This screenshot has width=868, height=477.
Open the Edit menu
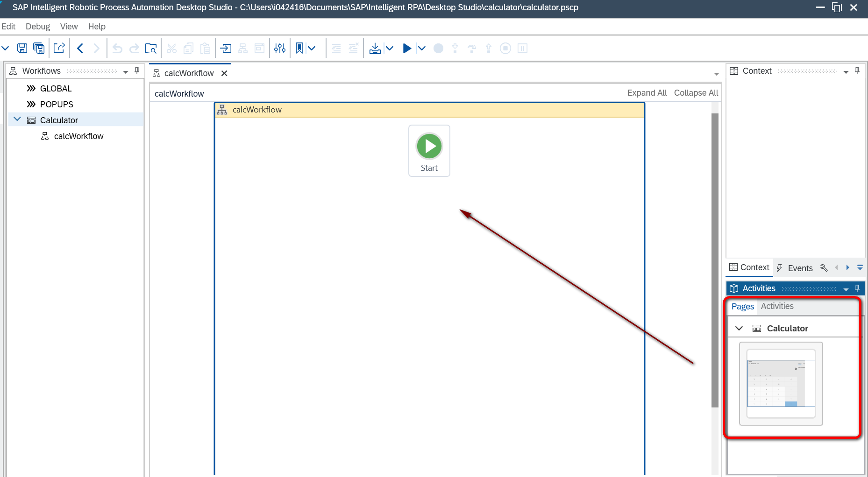click(8, 27)
